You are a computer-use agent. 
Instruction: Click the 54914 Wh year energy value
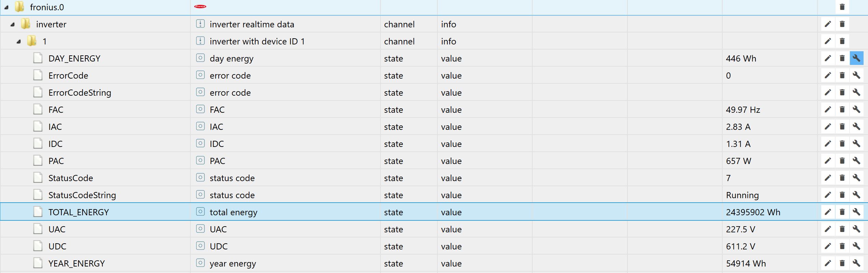[746, 263]
